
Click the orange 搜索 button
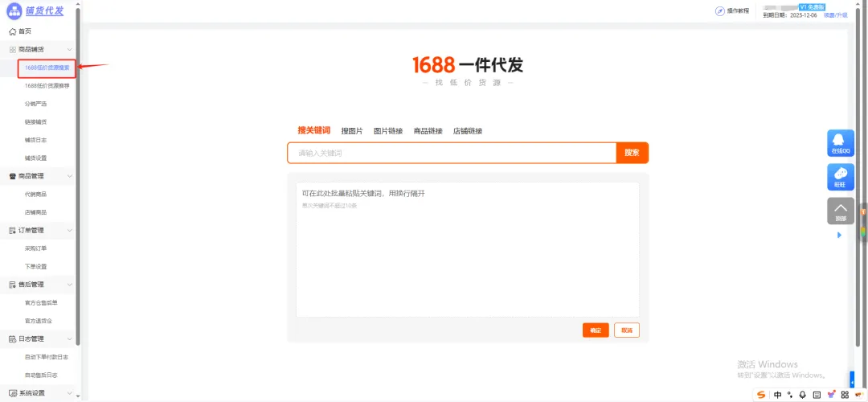tap(633, 153)
